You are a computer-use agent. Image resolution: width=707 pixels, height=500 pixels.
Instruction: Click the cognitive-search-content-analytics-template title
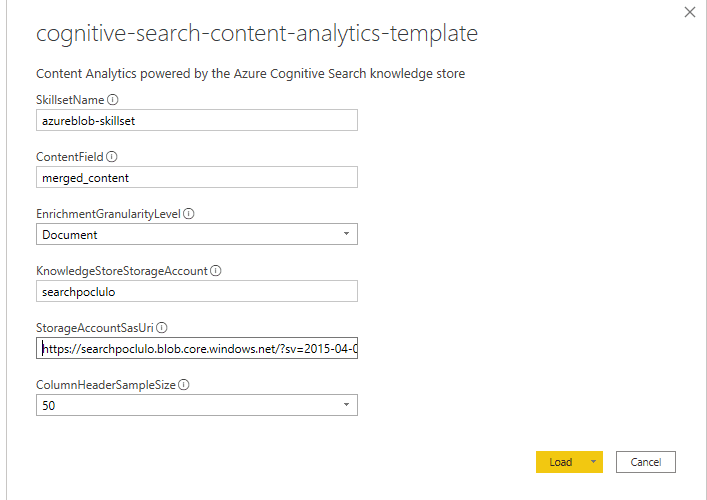[x=257, y=33]
